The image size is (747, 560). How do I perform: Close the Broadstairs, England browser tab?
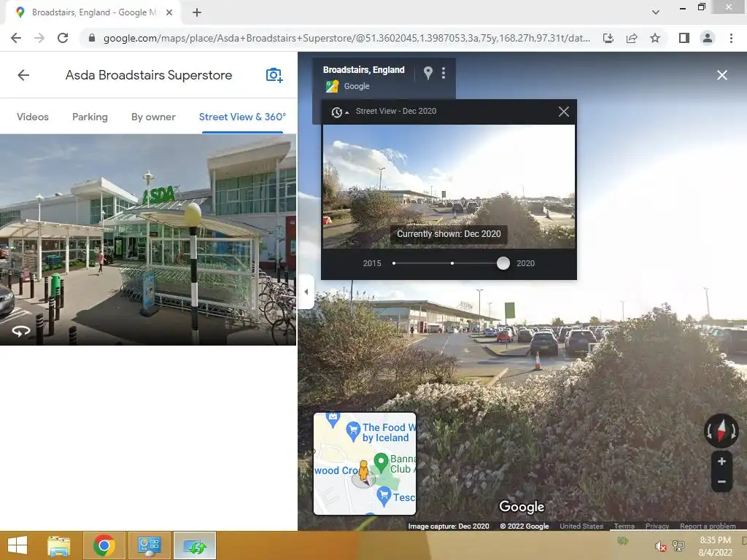[169, 12]
